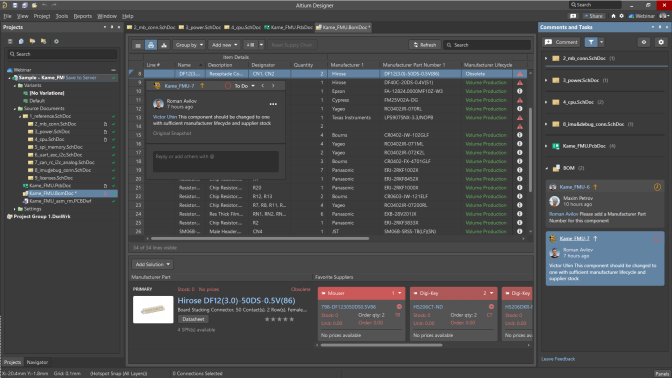Click the warning triangle on row 8
This screenshot has width=672, height=378.
[x=520, y=74]
